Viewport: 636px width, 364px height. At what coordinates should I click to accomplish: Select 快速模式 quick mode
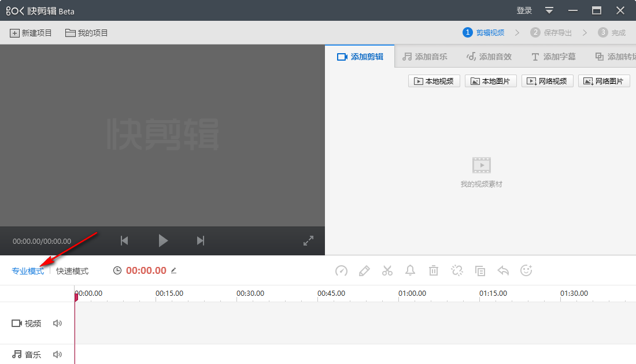pos(72,271)
